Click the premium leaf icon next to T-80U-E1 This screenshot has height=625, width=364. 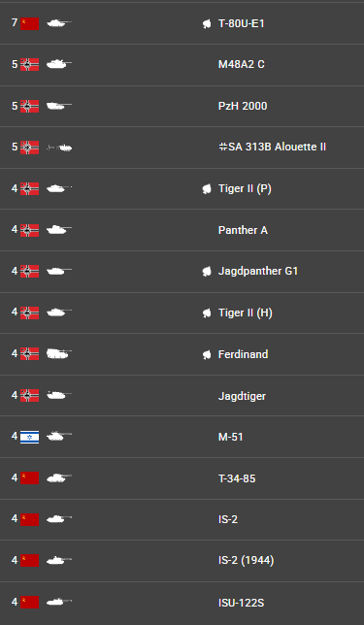[x=207, y=24]
